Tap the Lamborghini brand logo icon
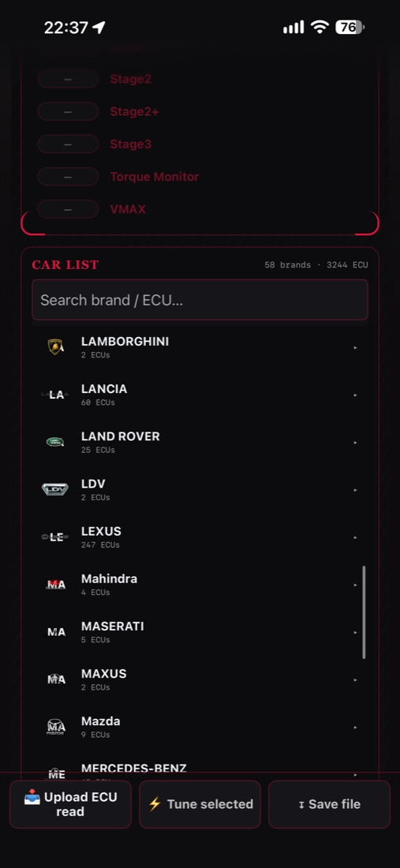 tap(56, 347)
